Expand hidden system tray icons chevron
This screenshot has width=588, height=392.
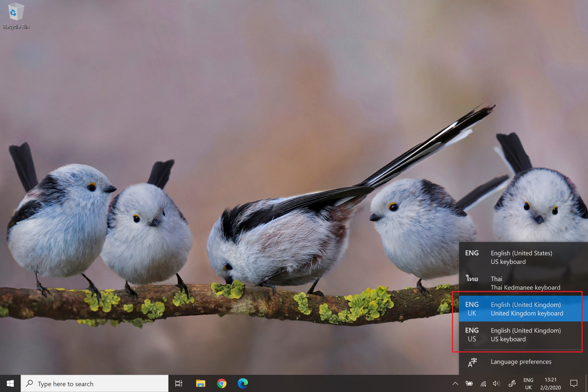click(x=455, y=383)
